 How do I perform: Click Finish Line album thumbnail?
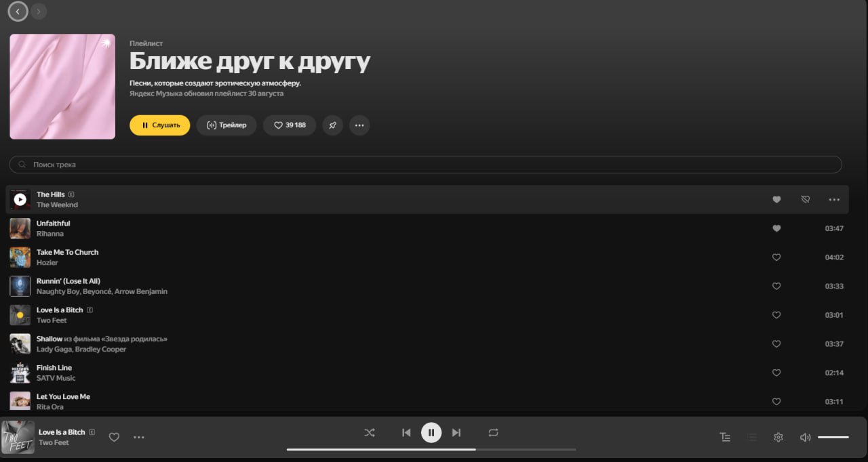(x=20, y=373)
